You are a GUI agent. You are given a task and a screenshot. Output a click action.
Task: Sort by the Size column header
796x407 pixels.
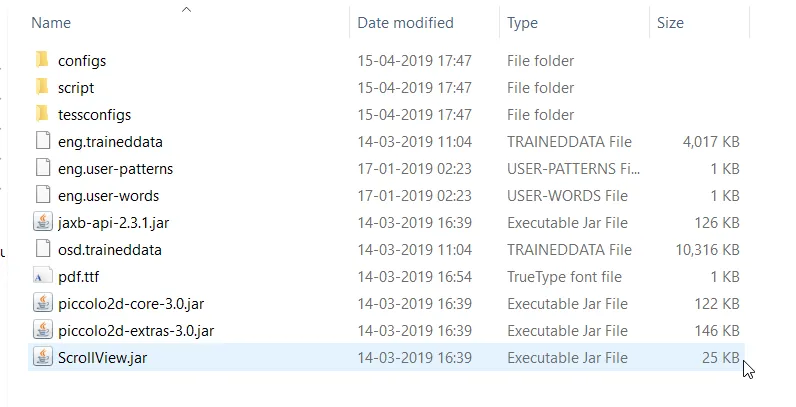coord(670,22)
